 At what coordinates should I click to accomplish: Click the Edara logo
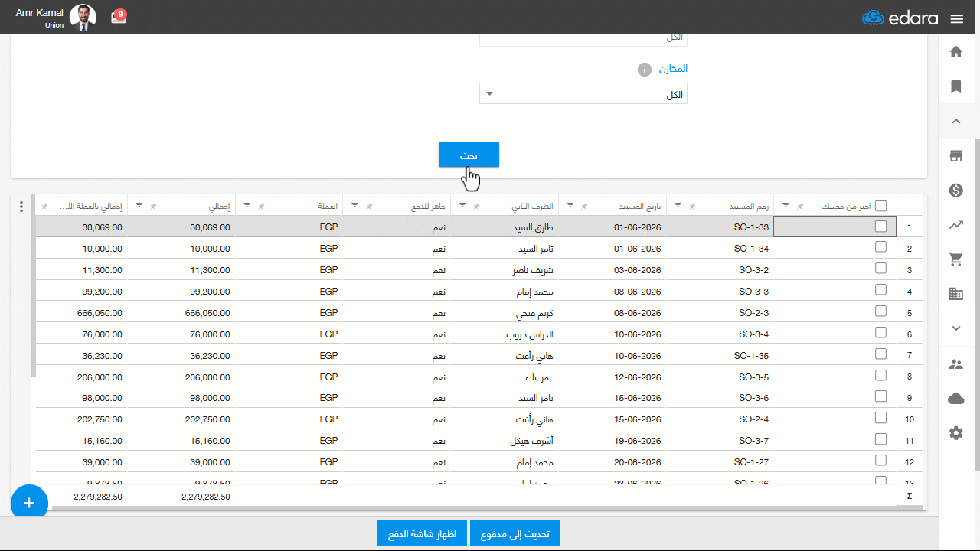(x=900, y=18)
